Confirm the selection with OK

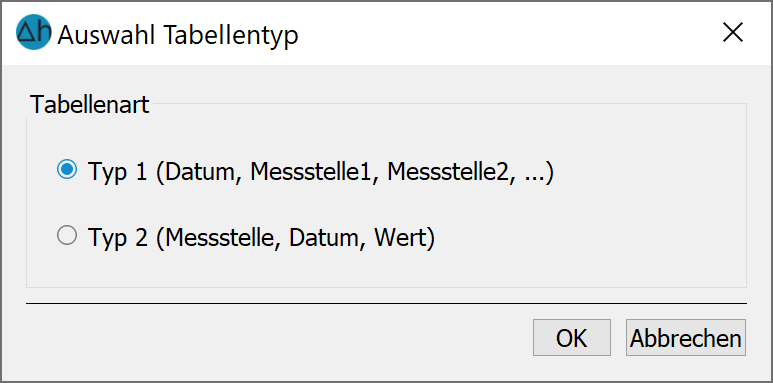[x=571, y=338]
